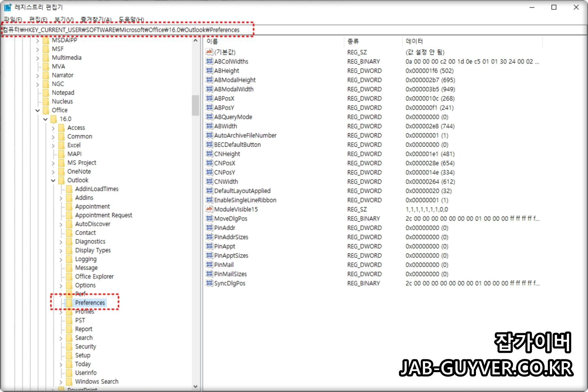
Task: Expand the Access key
Action: [x=53, y=128]
